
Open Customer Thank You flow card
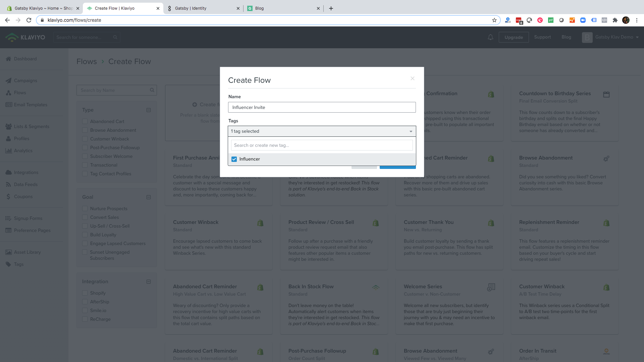[449, 242]
